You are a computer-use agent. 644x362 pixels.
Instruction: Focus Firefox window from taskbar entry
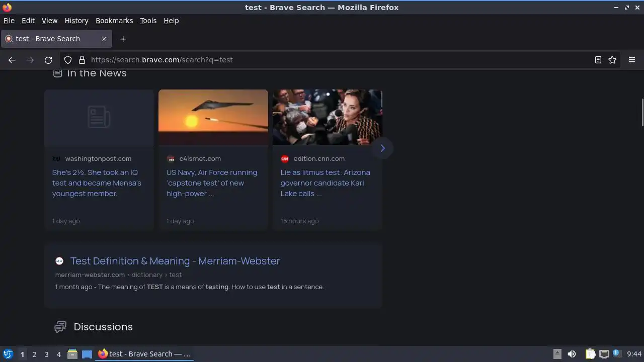tap(144, 354)
